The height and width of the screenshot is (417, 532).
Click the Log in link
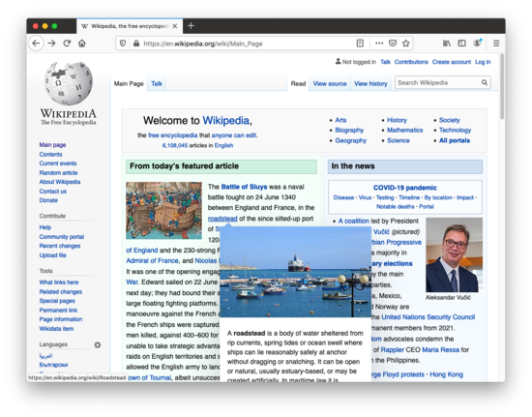[483, 62]
